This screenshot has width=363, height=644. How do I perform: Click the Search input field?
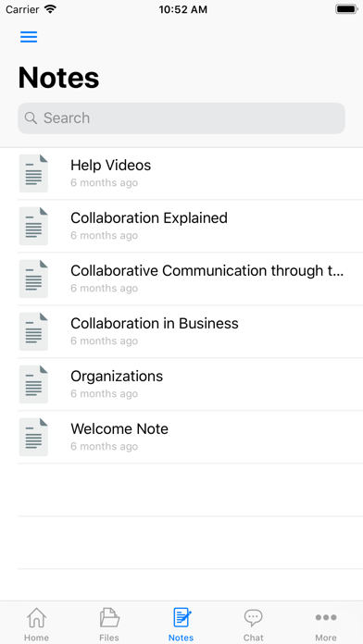pos(181,118)
